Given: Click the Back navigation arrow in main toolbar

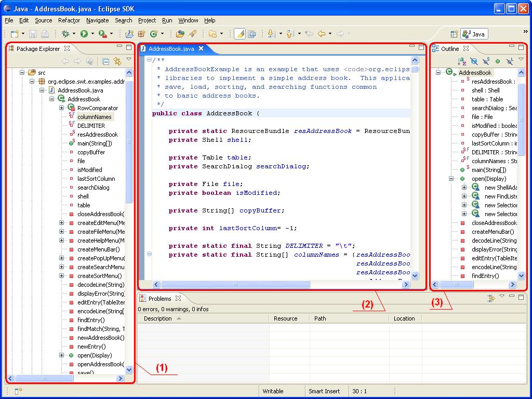Looking at the screenshot, I should [321, 34].
